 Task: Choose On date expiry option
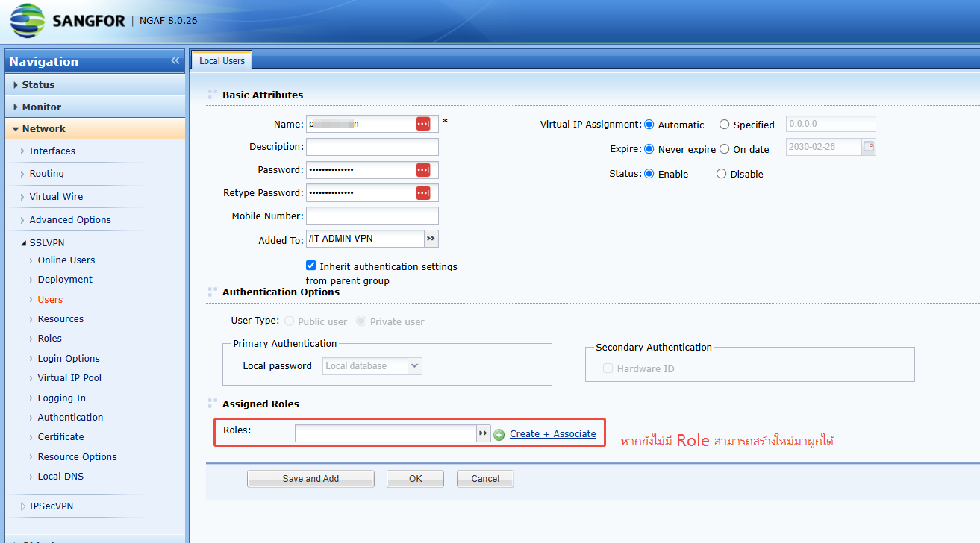click(x=724, y=149)
